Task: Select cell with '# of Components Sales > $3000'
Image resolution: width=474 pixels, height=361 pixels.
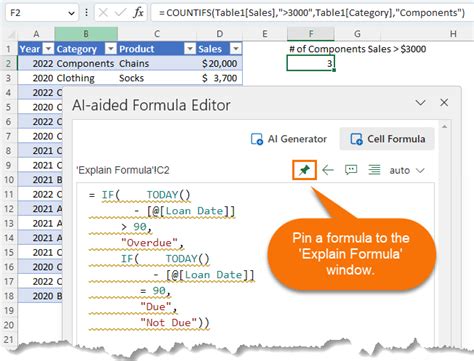Action: [357, 49]
